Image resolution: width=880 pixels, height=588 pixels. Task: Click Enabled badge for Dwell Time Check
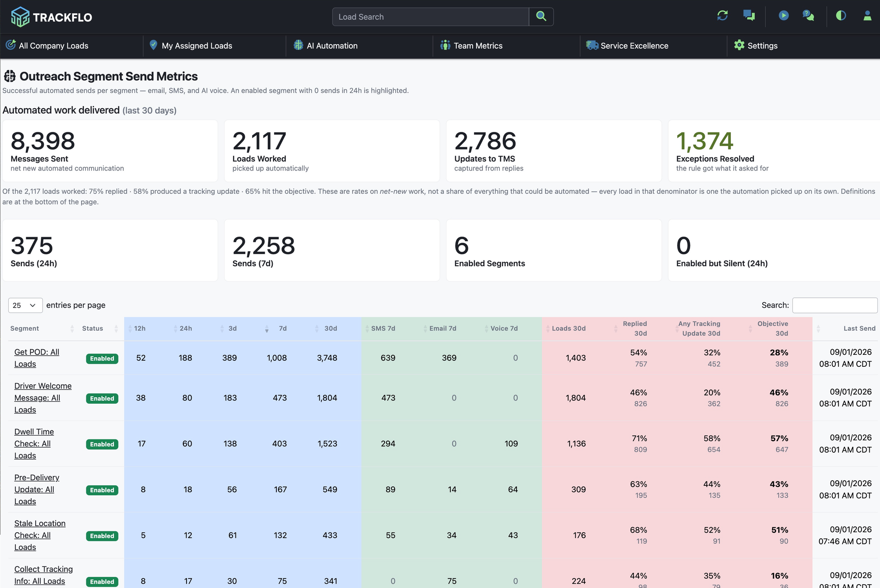coord(102,445)
